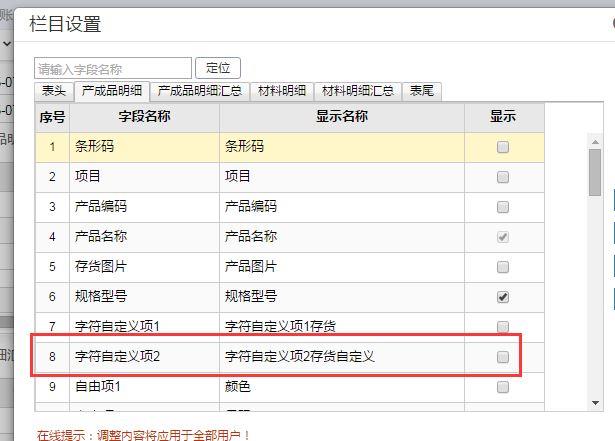Click the 序号 column header
Screen dimensions: 615x441
point(52,117)
